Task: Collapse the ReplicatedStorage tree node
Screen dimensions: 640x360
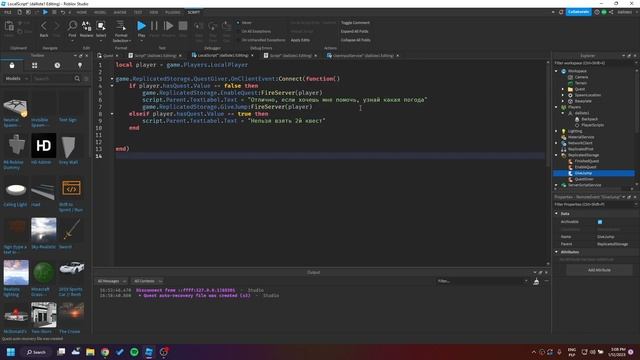Action: (x=556, y=155)
